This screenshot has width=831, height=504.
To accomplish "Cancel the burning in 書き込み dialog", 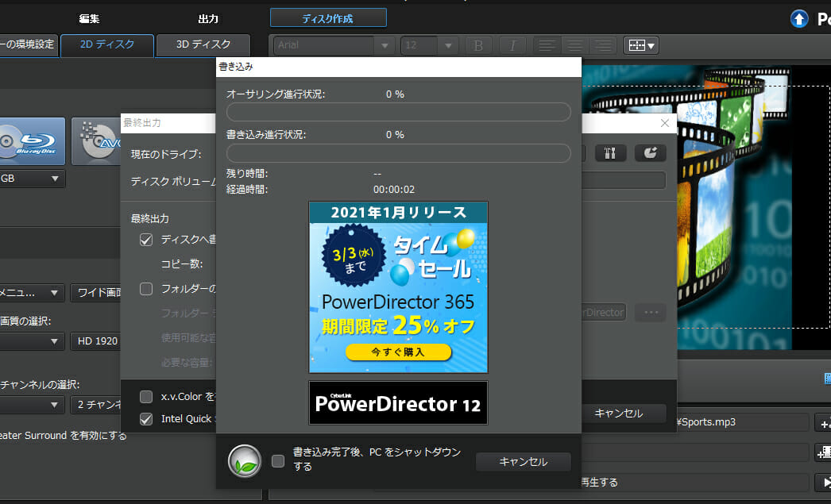I will pyautogui.click(x=523, y=462).
